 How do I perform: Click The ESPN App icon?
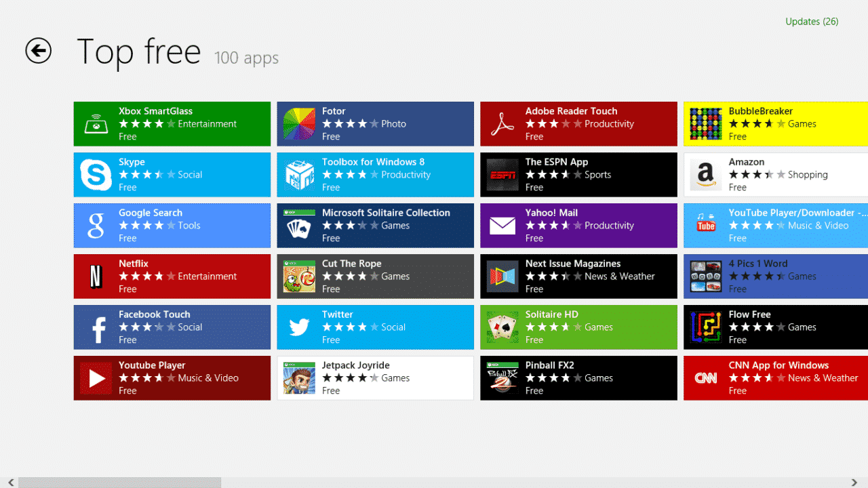coord(502,175)
